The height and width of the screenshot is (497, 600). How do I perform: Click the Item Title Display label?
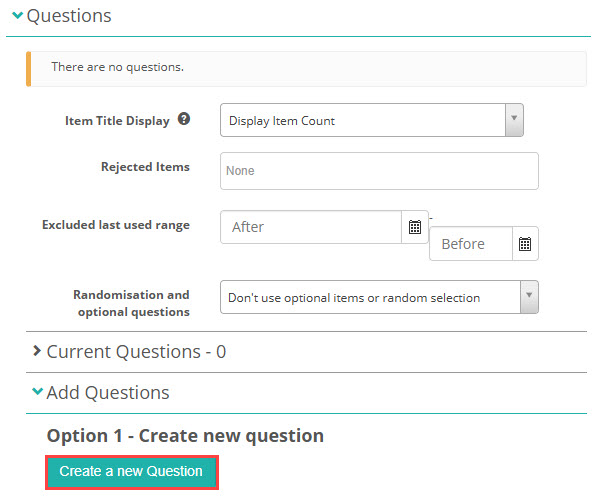coord(117,120)
